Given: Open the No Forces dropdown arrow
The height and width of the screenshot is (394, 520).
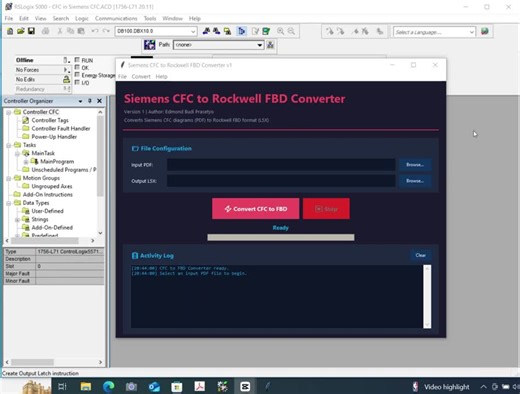Looking at the screenshot, I should (x=66, y=70).
